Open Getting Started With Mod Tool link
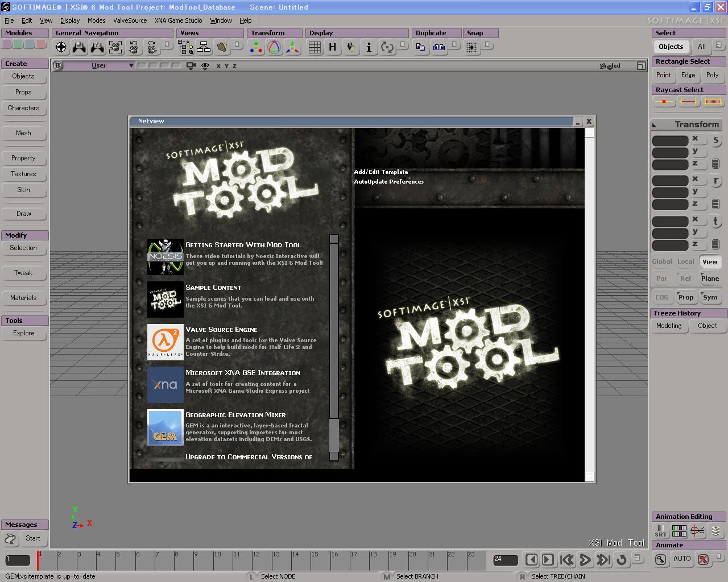Image resolution: width=728 pixels, height=582 pixels. (x=243, y=245)
